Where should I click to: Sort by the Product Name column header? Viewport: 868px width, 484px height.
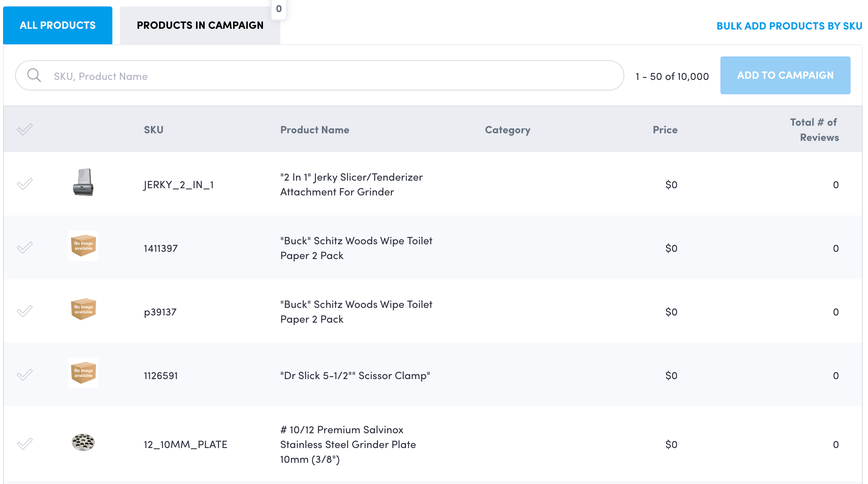point(314,130)
